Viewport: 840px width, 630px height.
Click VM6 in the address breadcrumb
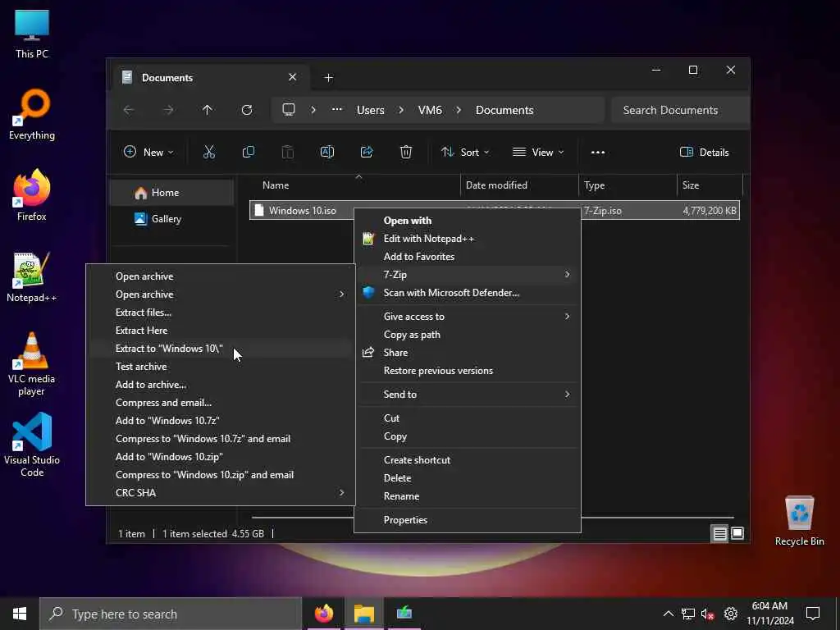430,110
